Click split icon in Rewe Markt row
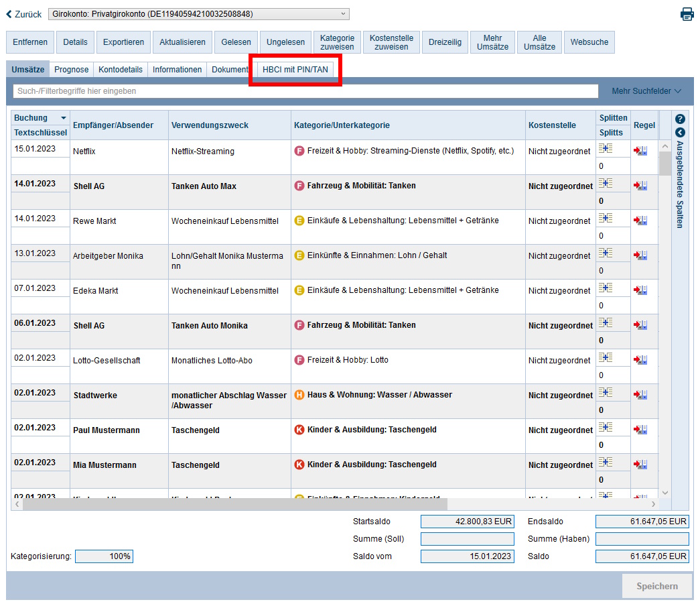 tap(606, 218)
